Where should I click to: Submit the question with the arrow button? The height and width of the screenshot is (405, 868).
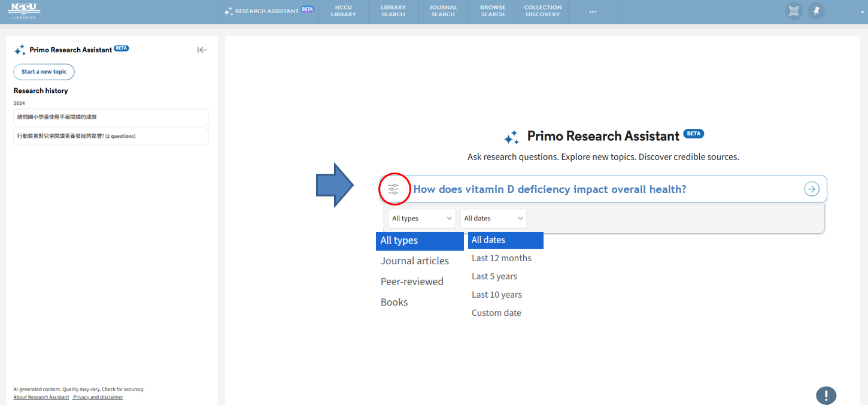(x=811, y=189)
